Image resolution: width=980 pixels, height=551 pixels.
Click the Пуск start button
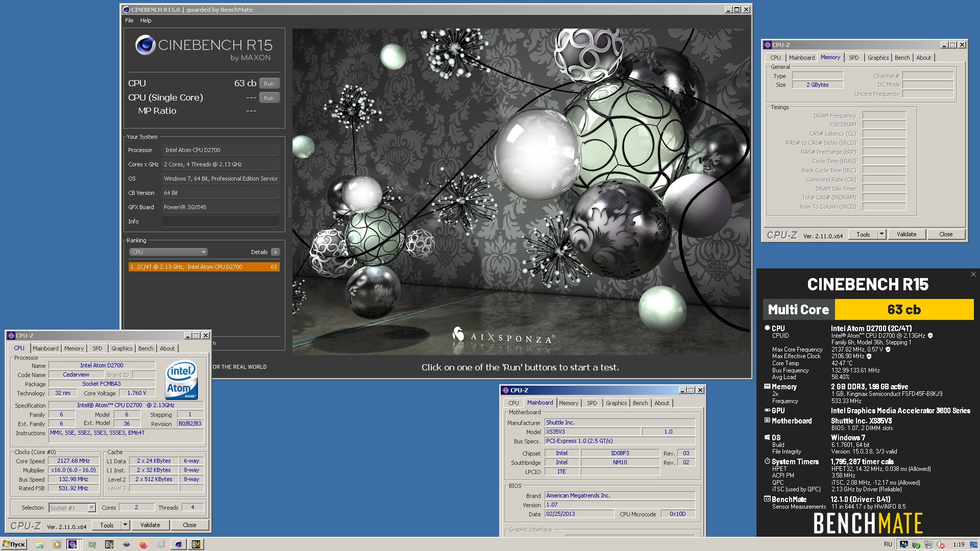pos(14,544)
